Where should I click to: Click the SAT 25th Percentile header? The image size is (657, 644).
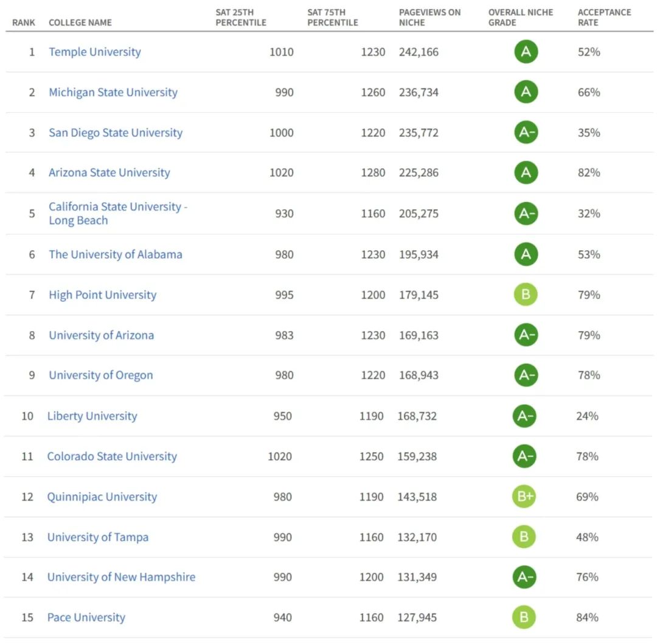(241, 17)
